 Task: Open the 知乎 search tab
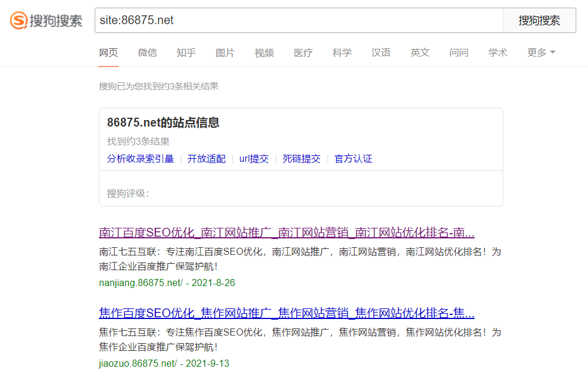coord(186,53)
